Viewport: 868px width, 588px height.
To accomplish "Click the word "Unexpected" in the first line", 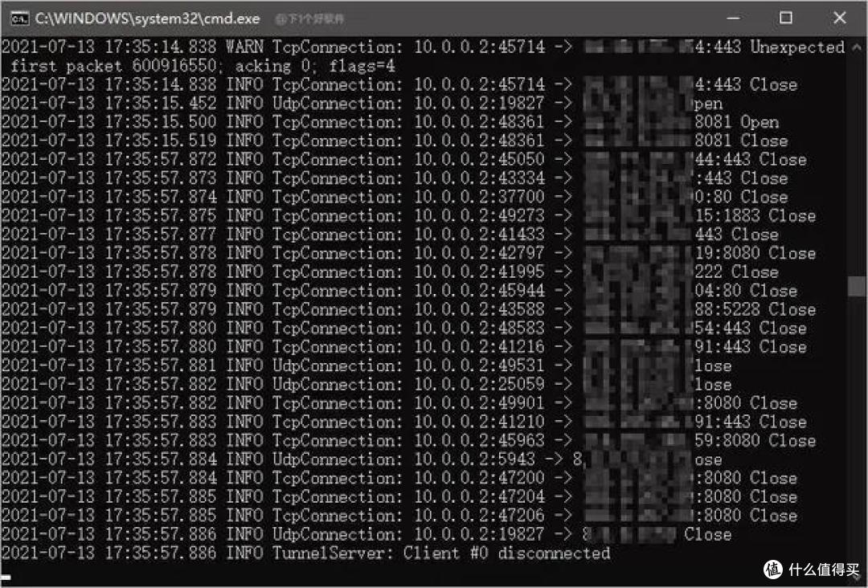I will coord(797,47).
